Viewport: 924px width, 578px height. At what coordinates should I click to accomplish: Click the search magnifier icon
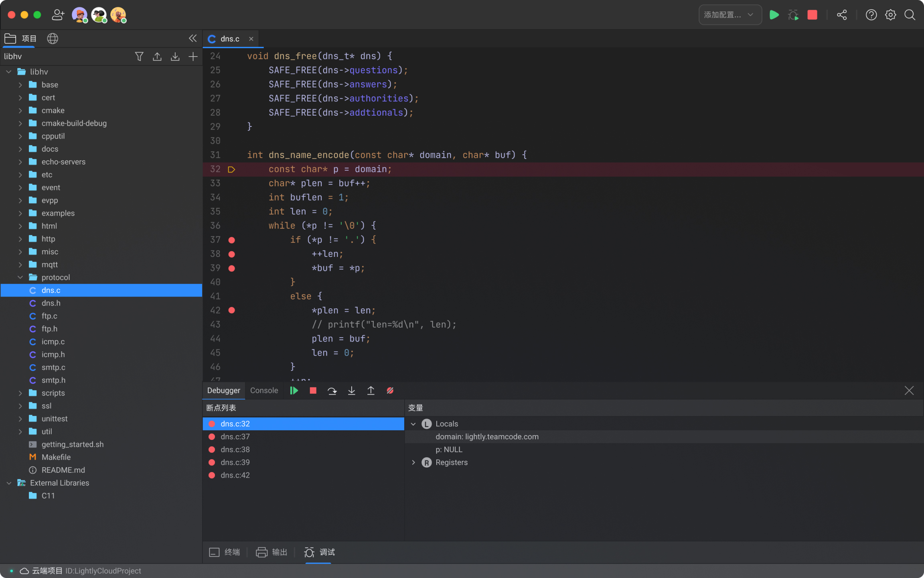pos(910,15)
